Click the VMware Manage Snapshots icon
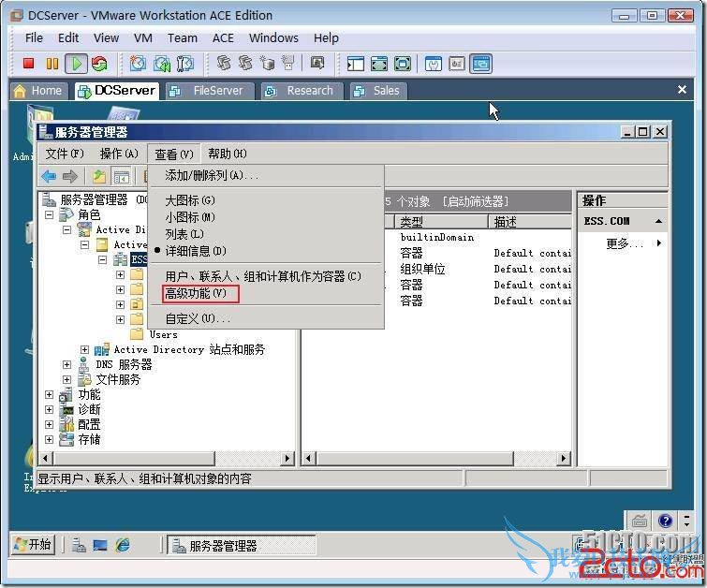The height and width of the screenshot is (588, 707). pyautogui.click(x=184, y=63)
